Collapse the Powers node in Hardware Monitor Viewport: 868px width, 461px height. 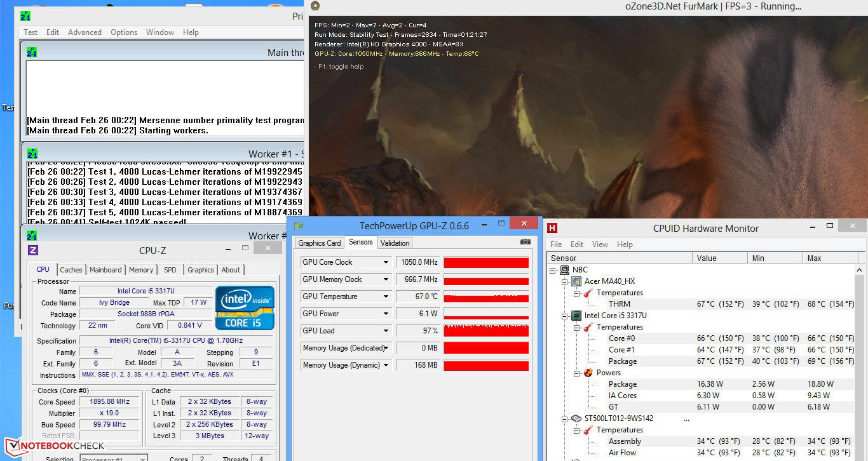click(x=576, y=373)
